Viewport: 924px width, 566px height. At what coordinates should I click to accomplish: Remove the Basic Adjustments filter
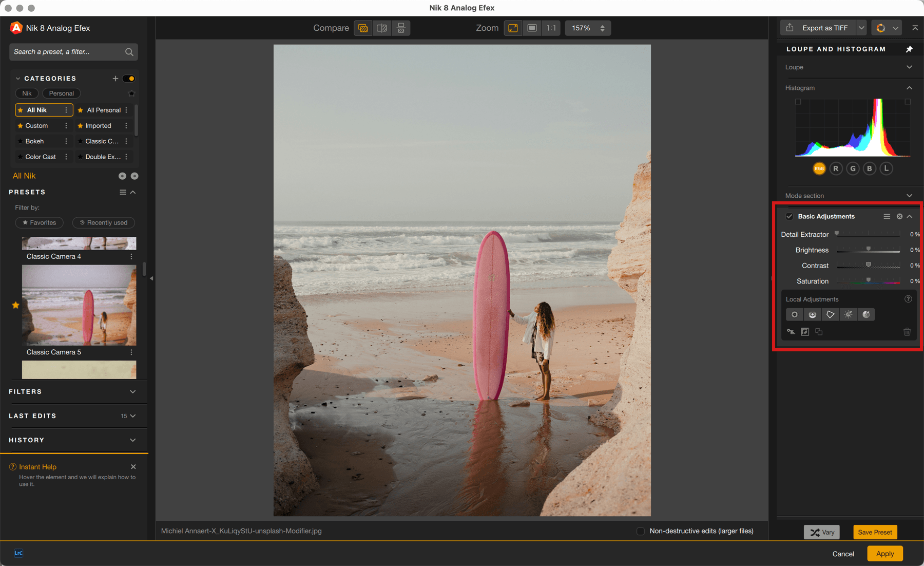pos(899,217)
